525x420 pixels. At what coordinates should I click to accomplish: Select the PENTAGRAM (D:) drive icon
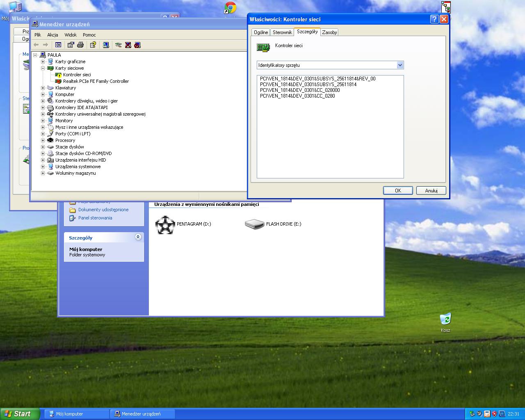[x=165, y=224]
